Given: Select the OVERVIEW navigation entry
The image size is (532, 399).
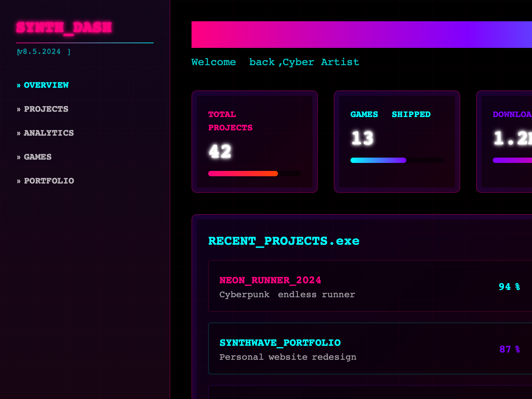Looking at the screenshot, I should tap(46, 85).
